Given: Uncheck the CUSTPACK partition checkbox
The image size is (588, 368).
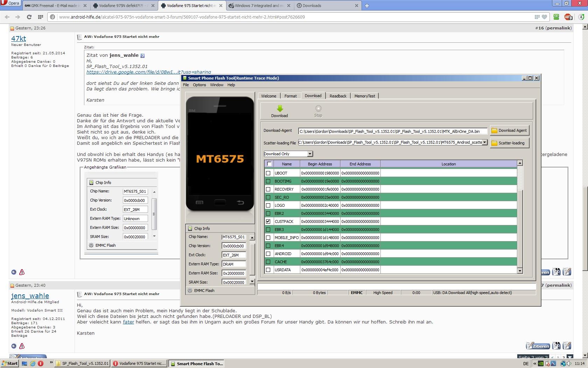Looking at the screenshot, I should pyautogui.click(x=268, y=222).
